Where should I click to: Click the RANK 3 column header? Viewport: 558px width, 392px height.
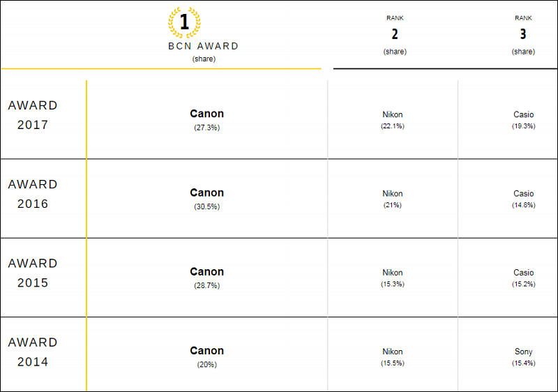pyautogui.click(x=523, y=35)
